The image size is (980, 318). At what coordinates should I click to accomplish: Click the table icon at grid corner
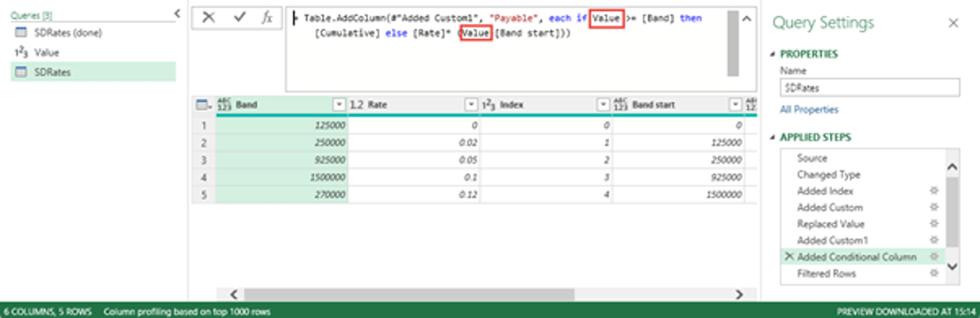[203, 105]
